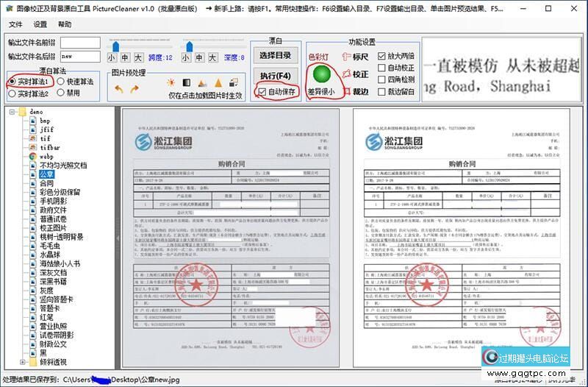Select the 实时算法1 radio button
588x387 pixels.
[12, 82]
